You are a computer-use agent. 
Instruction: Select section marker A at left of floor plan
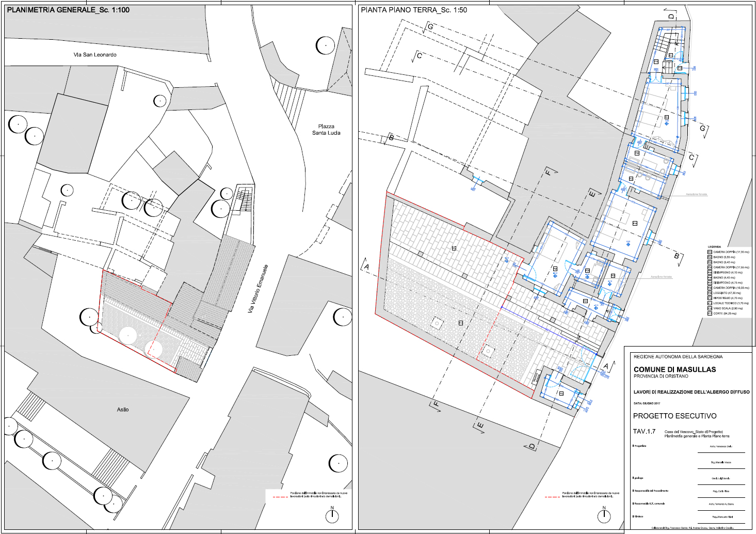(366, 266)
